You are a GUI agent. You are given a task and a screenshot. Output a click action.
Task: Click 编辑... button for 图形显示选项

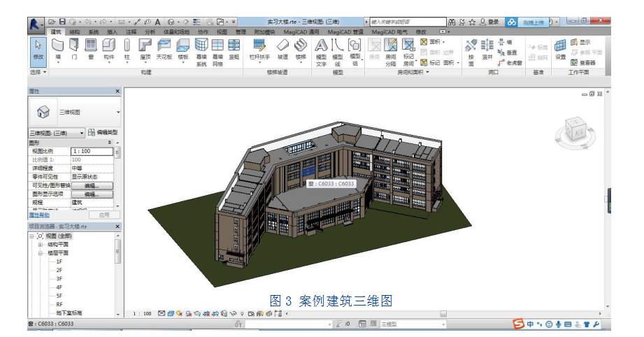[x=92, y=194]
